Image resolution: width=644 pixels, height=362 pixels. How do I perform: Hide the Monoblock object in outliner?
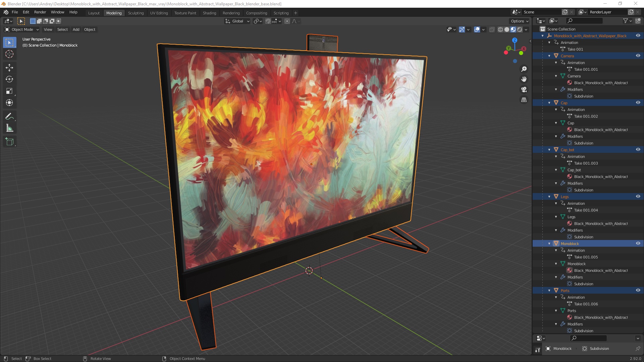tap(638, 243)
